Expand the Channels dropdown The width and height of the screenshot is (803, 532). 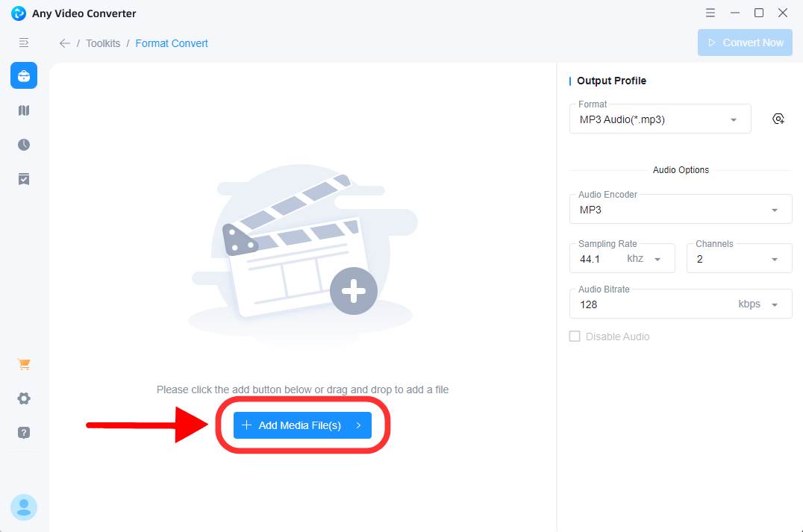click(x=739, y=259)
